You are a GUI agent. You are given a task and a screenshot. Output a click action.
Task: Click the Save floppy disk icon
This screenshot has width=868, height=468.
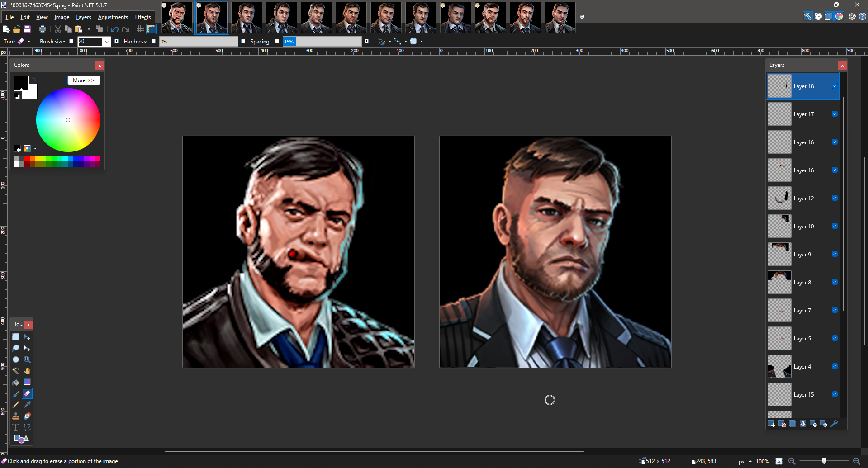27,29
